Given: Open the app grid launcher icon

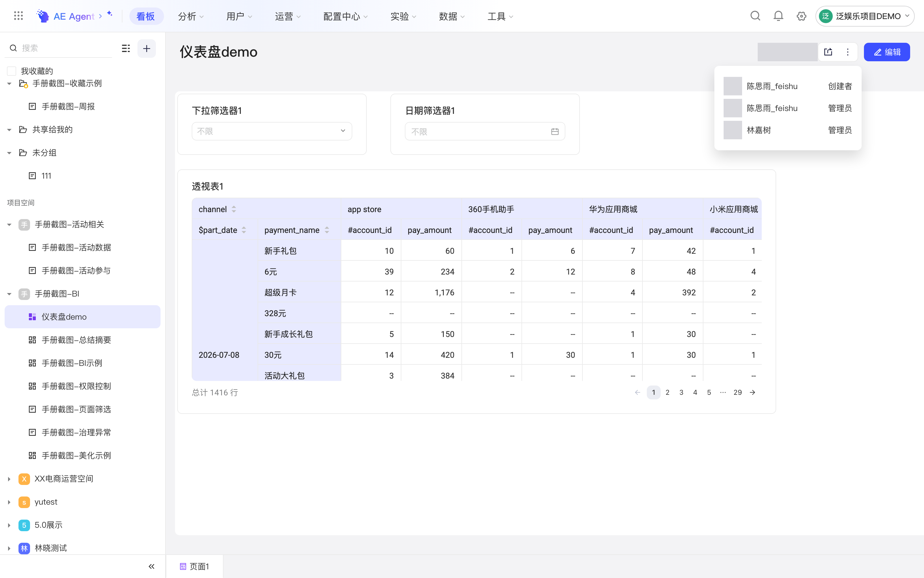Looking at the screenshot, I should pyautogui.click(x=18, y=16).
